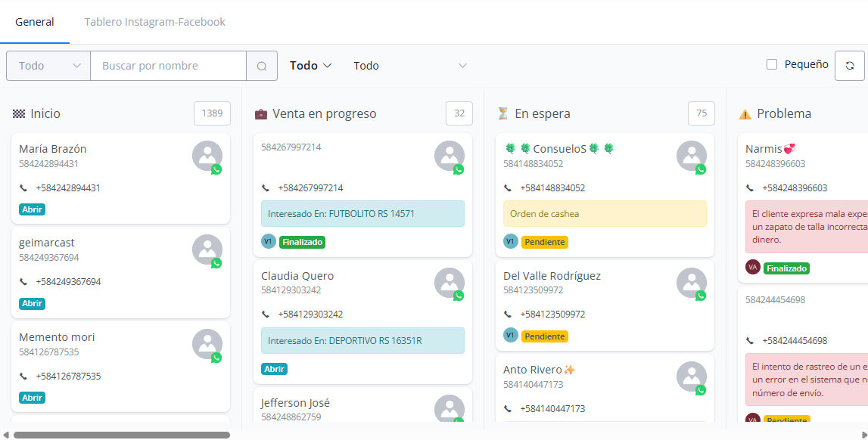
Task: Click the Orden de cashea note
Action: 605,214
